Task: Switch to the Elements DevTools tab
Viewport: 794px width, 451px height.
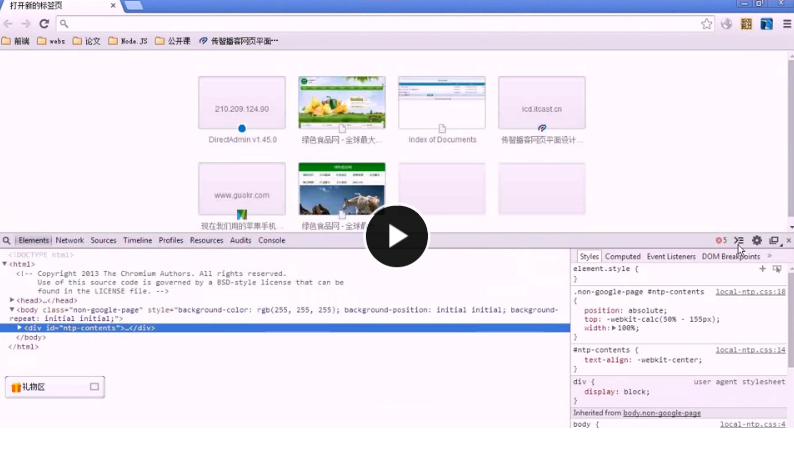Action: (33, 240)
